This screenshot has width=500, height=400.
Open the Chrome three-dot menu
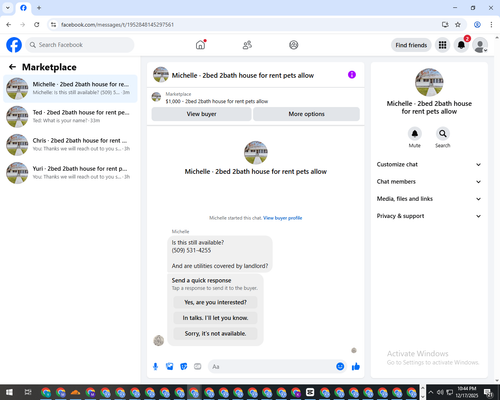491,25
